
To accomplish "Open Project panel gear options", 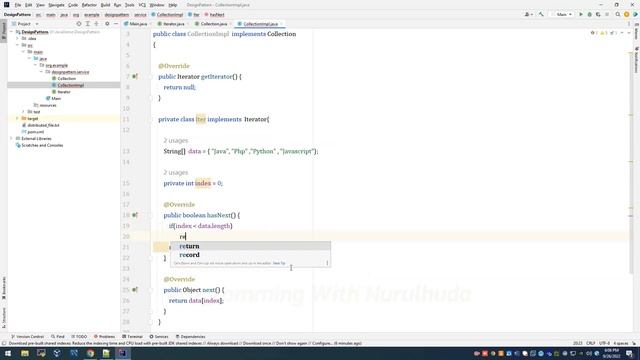I will [x=107, y=24].
